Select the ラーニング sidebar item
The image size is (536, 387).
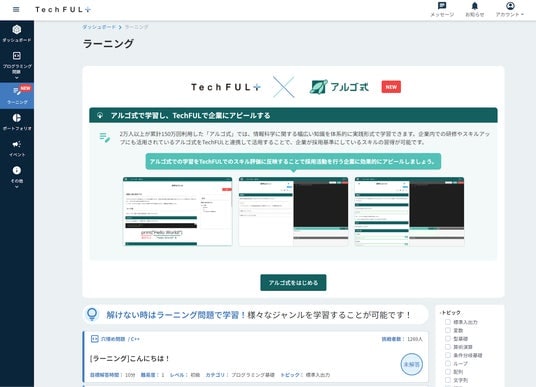[17, 96]
